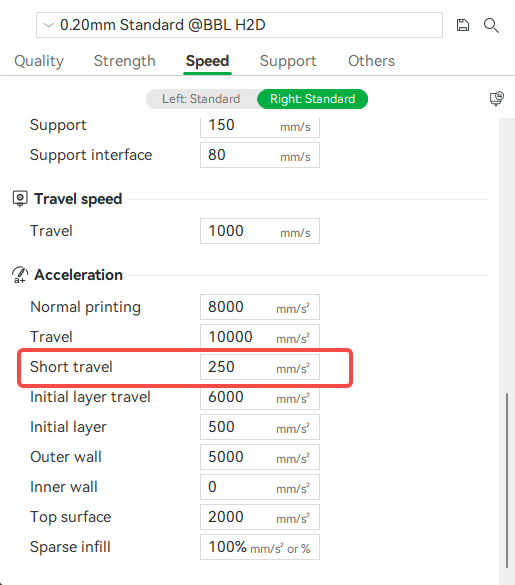The width and height of the screenshot is (515, 585).
Task: Open the settings search magnifier icon
Action: (x=491, y=25)
